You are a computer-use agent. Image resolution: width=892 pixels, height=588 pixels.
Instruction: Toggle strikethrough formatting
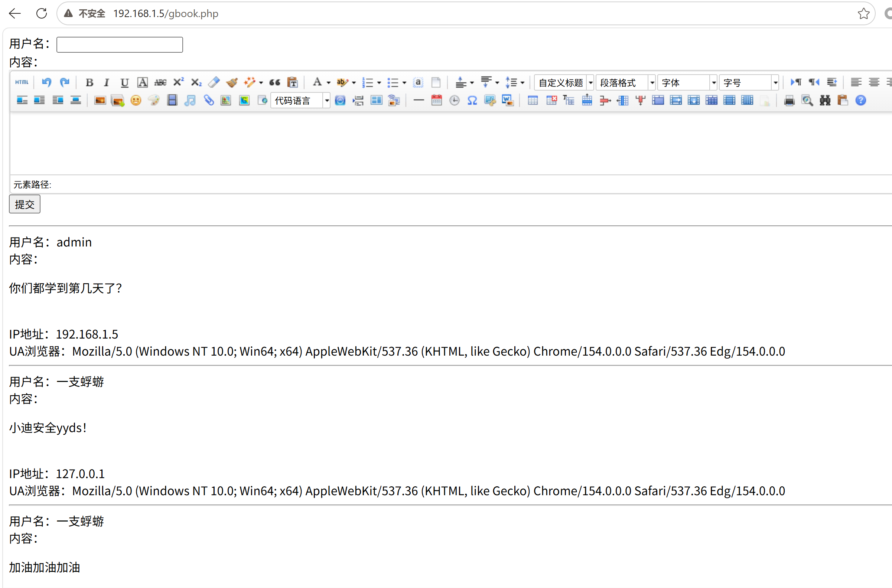click(160, 82)
